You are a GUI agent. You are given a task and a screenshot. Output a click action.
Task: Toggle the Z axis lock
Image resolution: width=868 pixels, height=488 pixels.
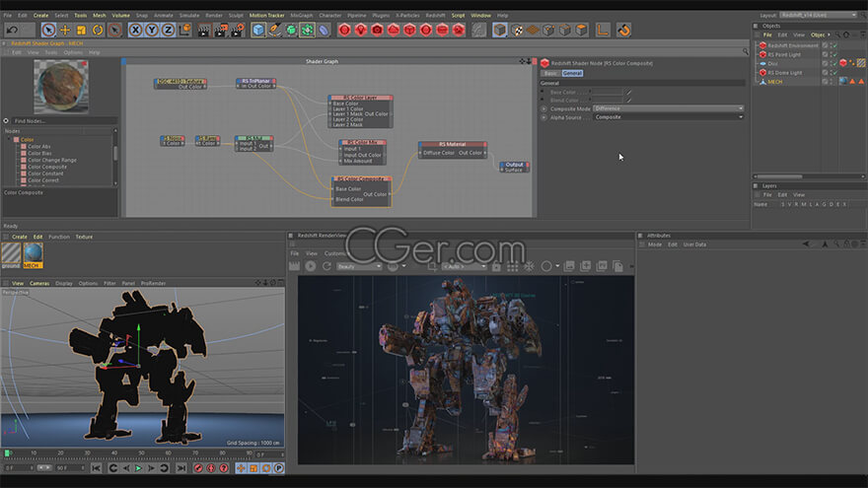click(x=169, y=30)
